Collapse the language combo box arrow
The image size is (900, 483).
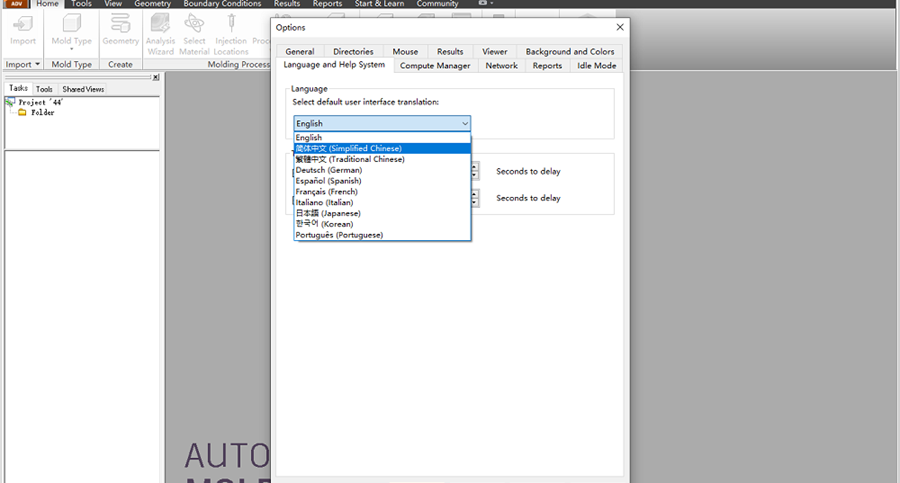464,123
